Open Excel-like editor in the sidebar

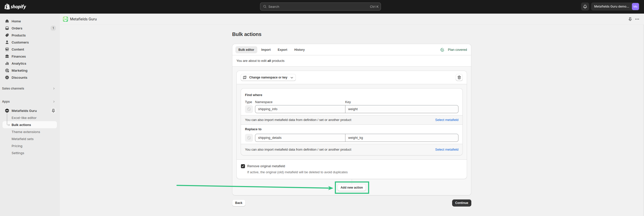click(x=24, y=118)
